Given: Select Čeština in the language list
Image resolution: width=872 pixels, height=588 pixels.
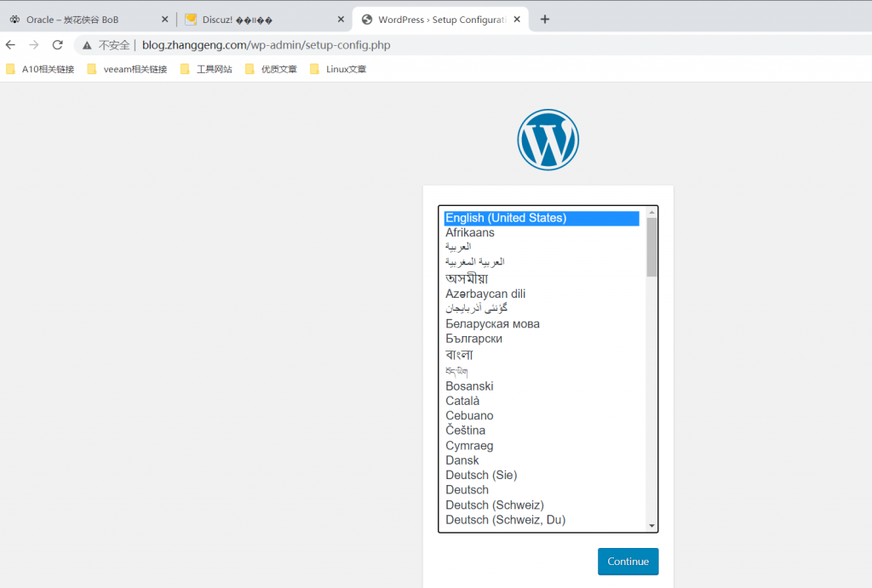Looking at the screenshot, I should pos(542,431).
